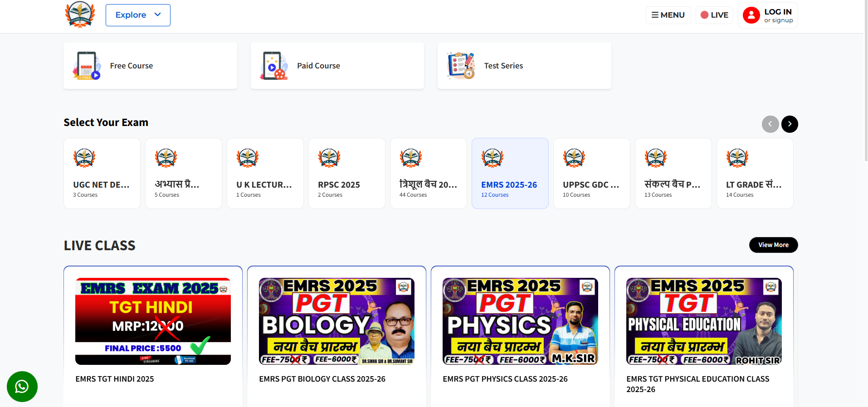Expand the Explore dropdown
Screen dimensions: 868x407
(138, 15)
